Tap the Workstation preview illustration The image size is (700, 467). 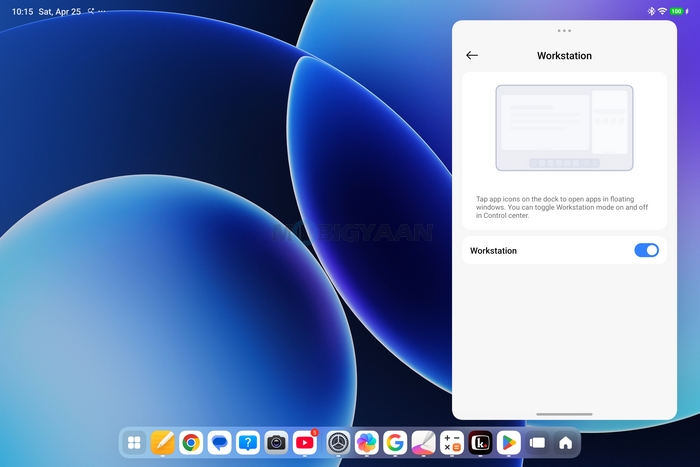pos(564,128)
